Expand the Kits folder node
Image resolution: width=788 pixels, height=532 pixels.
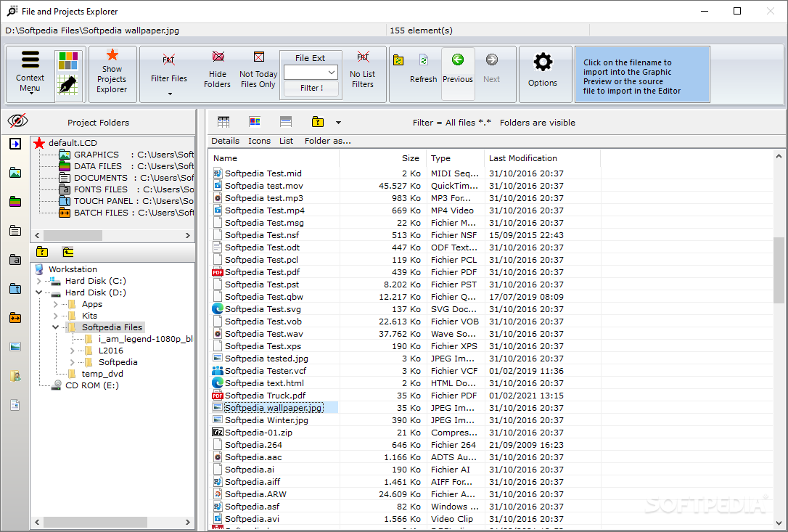[55, 316]
